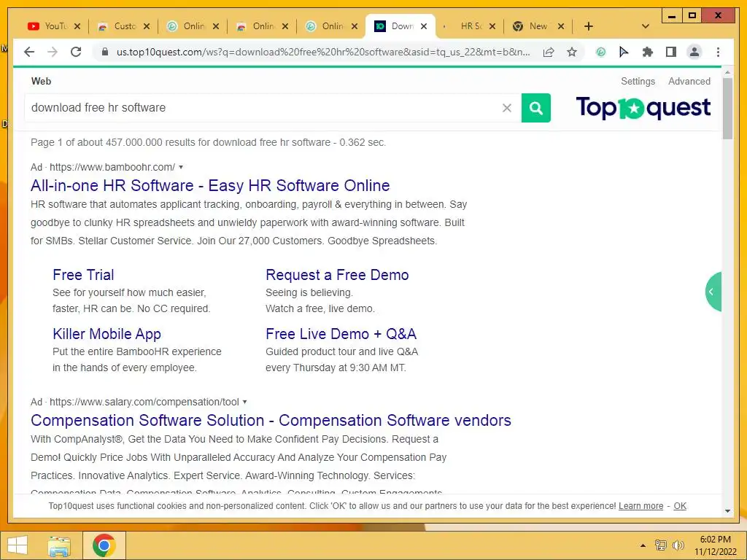Screen dimensions: 747x560
Task: Close the YouTube tab
Action: pyautogui.click(x=77, y=26)
